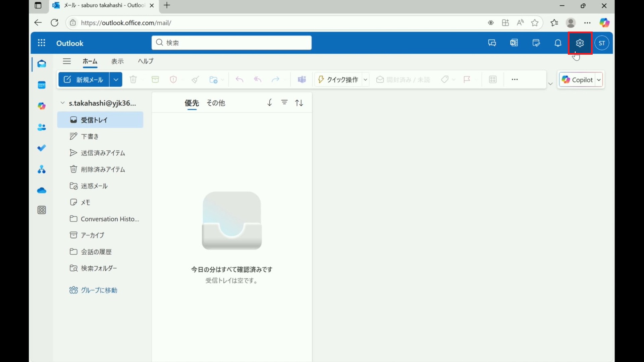Open Outlook settings gear icon
The image size is (644, 362).
click(x=580, y=43)
